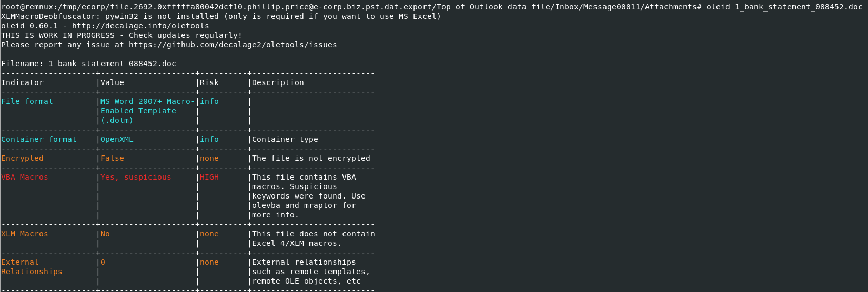This screenshot has height=292, width=868.
Task: Click the 'oleid' command in the prompt line
Action: click(718, 7)
